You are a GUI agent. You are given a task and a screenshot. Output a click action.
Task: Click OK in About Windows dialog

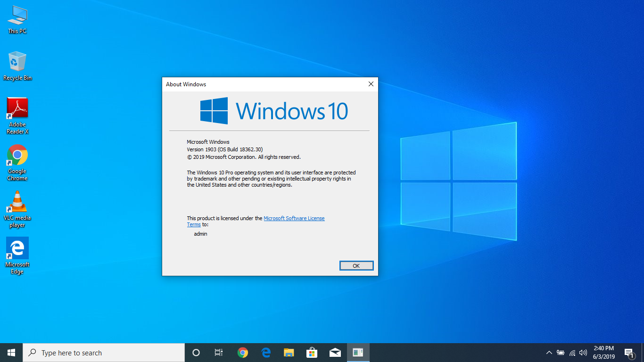tap(356, 266)
